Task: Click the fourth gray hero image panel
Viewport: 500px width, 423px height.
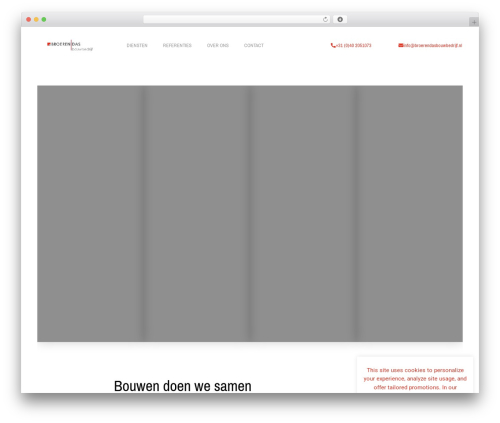Action: [x=409, y=214]
